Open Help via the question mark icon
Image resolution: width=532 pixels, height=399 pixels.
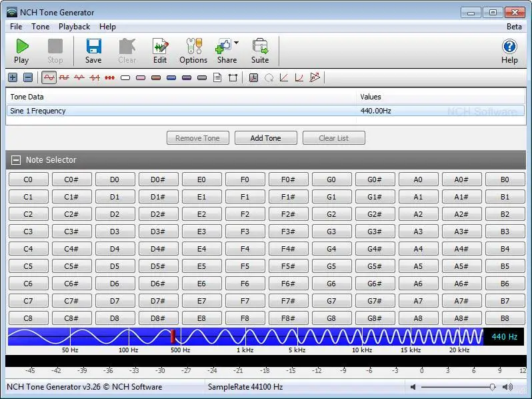point(509,51)
